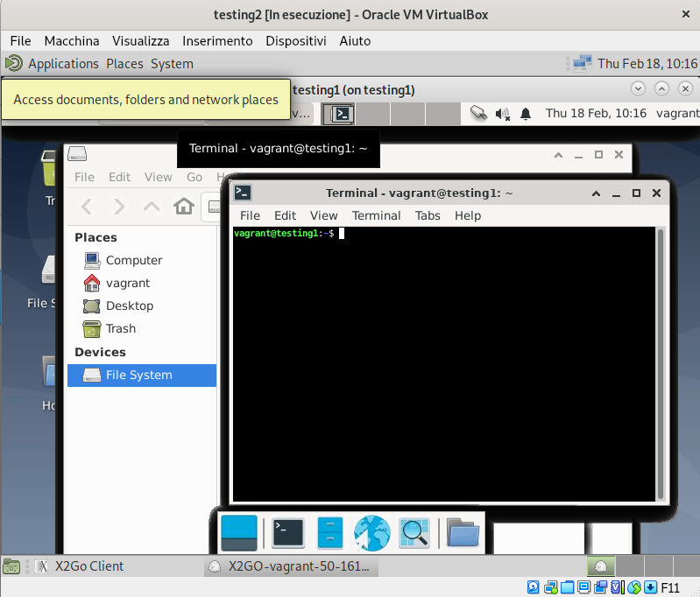
Task: Open the File menu in the Terminal window
Action: (250, 216)
